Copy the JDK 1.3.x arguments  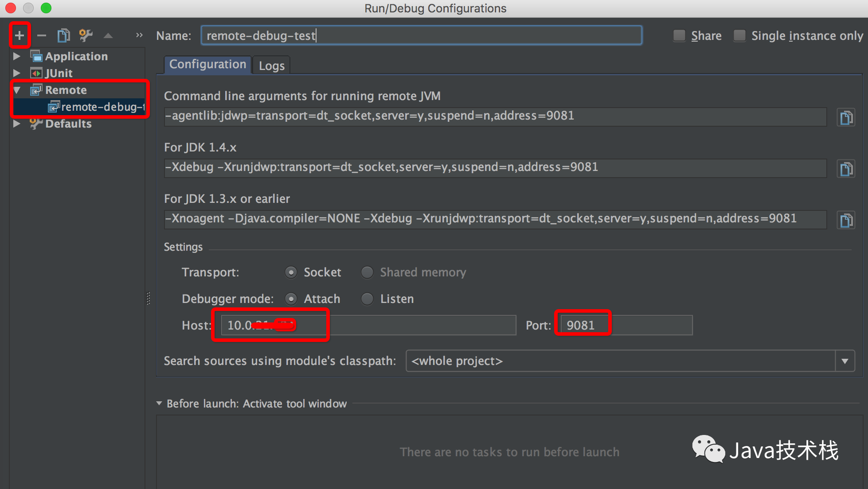tap(846, 220)
